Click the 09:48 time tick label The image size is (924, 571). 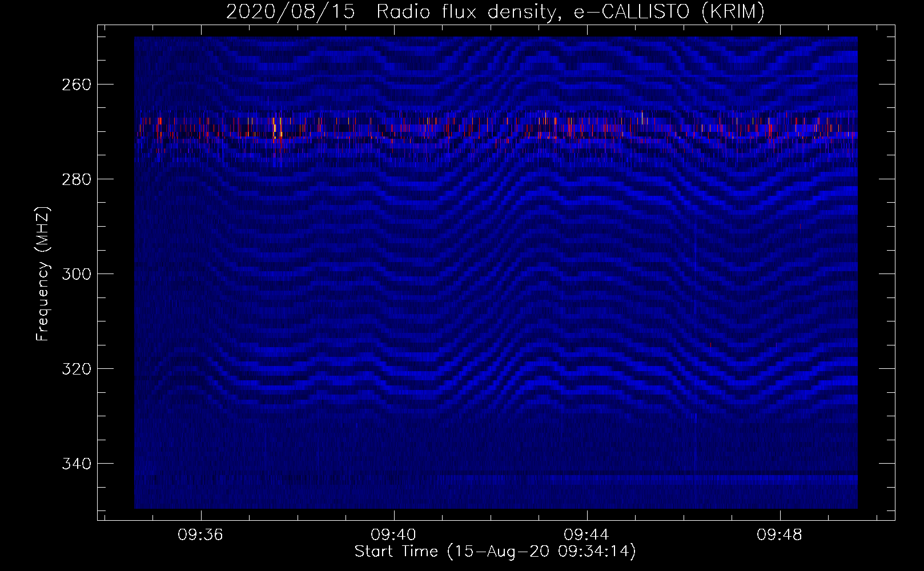coord(780,535)
